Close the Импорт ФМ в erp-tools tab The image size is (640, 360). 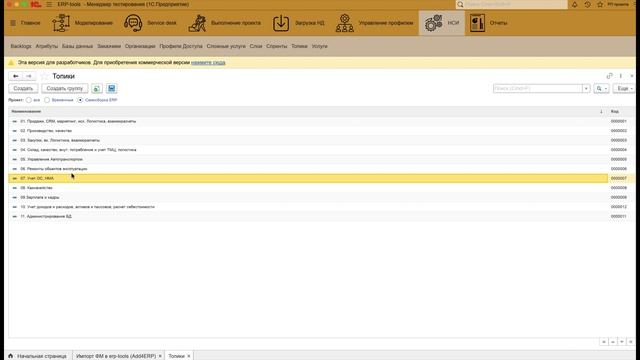click(160, 356)
